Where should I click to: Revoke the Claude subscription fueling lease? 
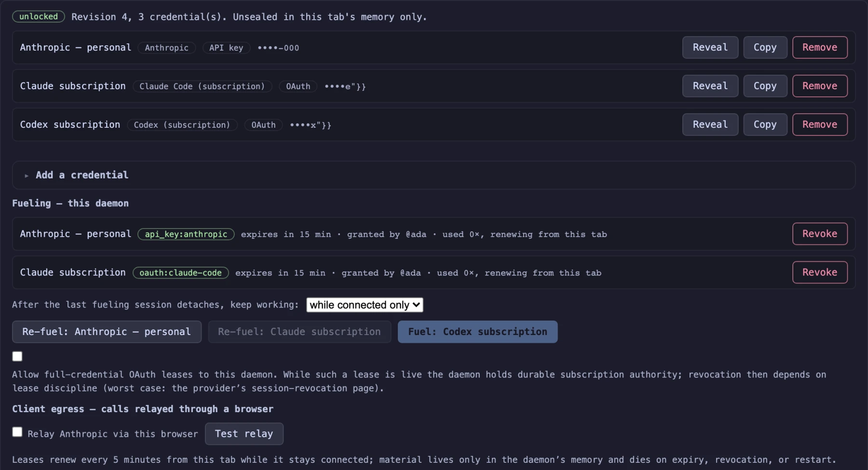pyautogui.click(x=820, y=272)
